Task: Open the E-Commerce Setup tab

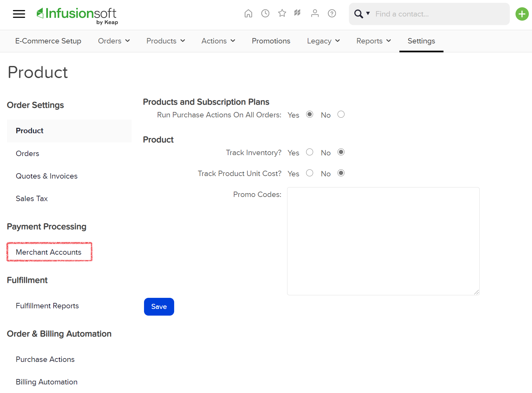Action: 48,41
